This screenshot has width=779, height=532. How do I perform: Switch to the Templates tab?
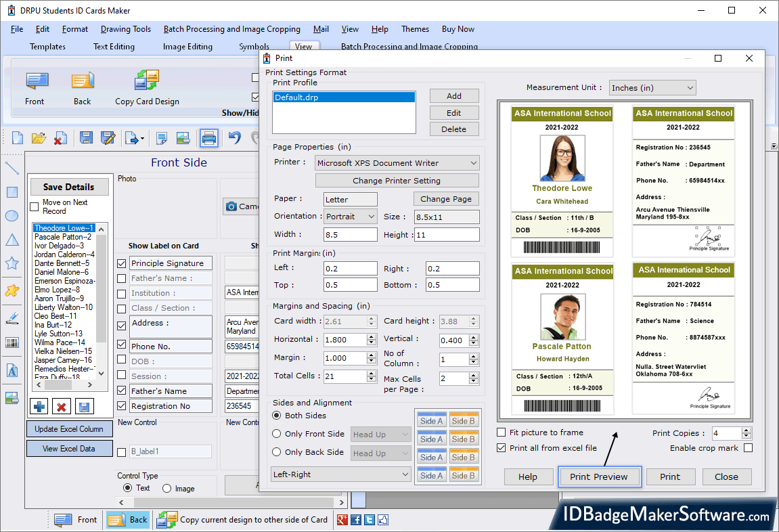(47, 47)
